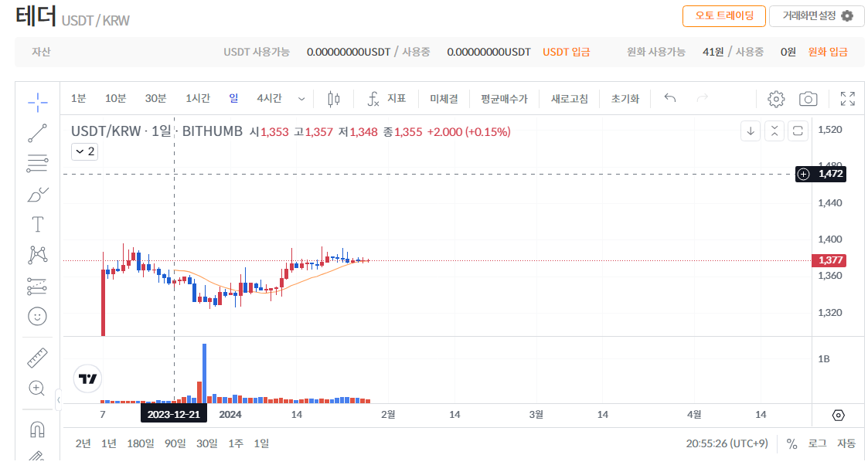This screenshot has width=868, height=465.
Task: Click the pane maximize toggle button
Action: coord(798,131)
